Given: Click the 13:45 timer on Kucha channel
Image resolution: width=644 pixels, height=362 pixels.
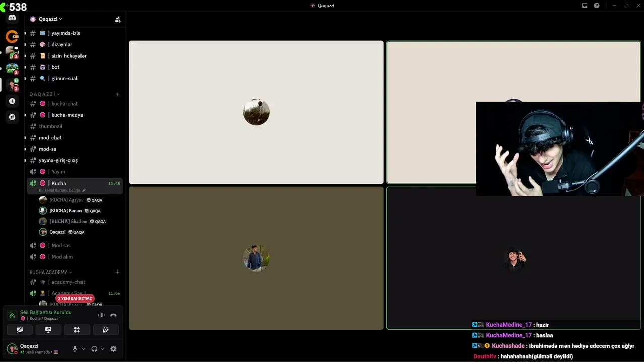Looking at the screenshot, I should 114,184.
